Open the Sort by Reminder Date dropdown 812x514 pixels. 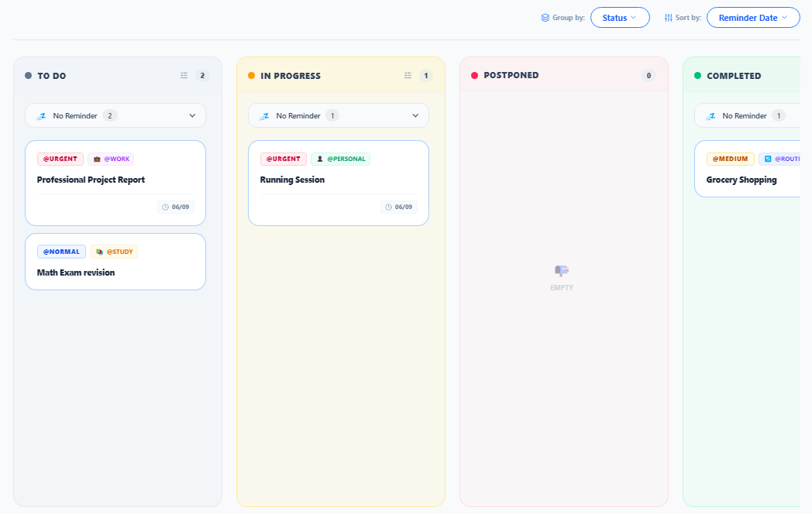pos(753,18)
